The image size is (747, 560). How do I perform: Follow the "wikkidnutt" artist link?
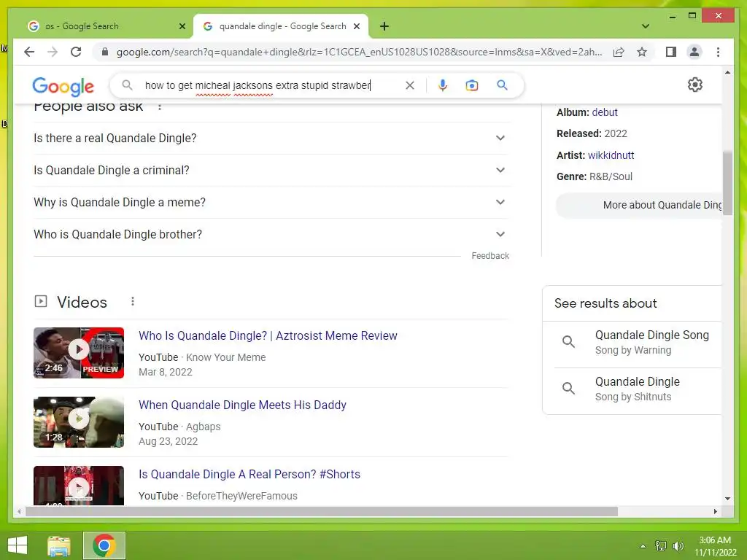coord(611,155)
